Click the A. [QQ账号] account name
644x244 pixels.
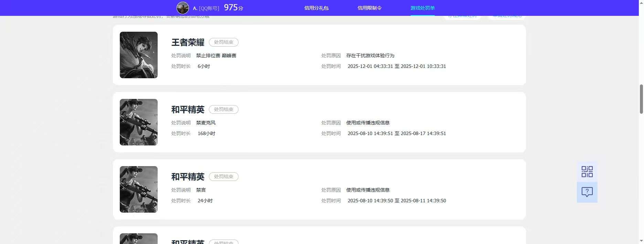(x=206, y=8)
